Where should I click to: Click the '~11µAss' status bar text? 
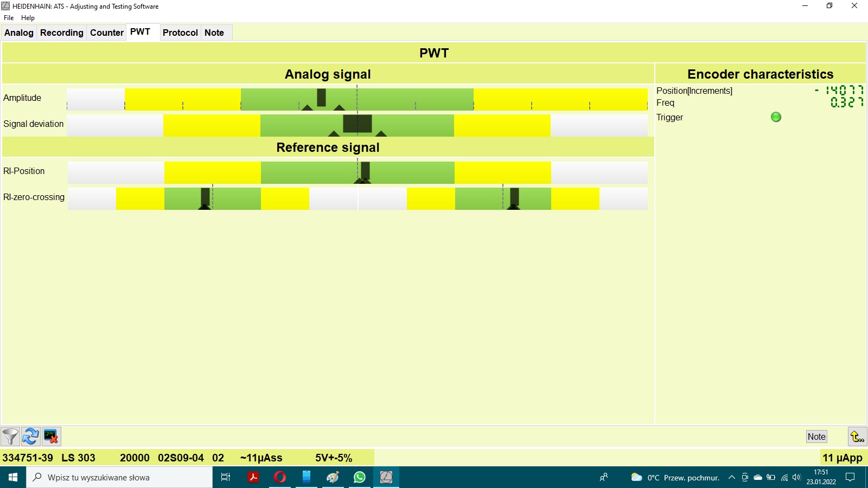coord(261,458)
